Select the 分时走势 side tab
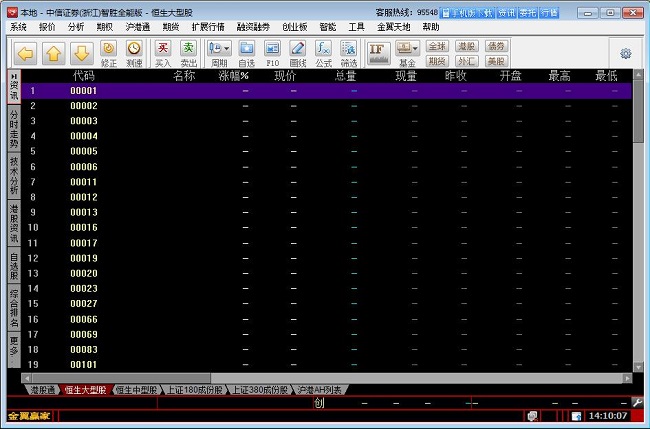This screenshot has height=429, width=650. click(x=14, y=129)
